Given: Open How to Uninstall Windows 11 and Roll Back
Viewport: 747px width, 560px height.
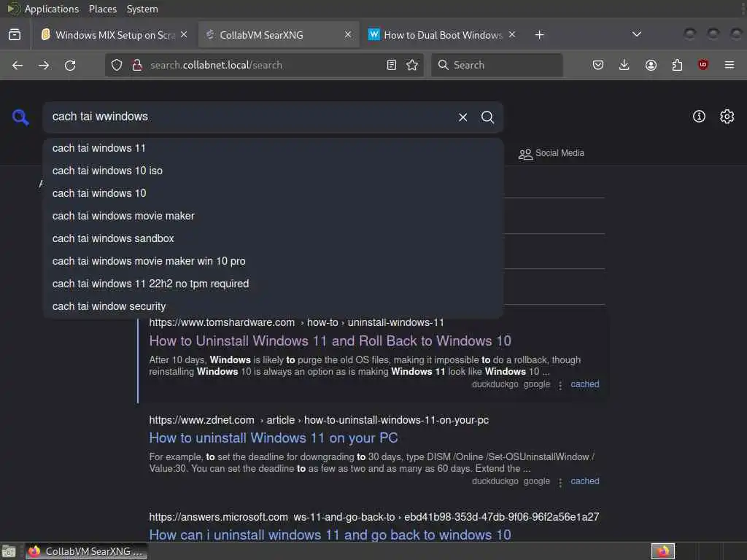Looking at the screenshot, I should coord(330,341).
